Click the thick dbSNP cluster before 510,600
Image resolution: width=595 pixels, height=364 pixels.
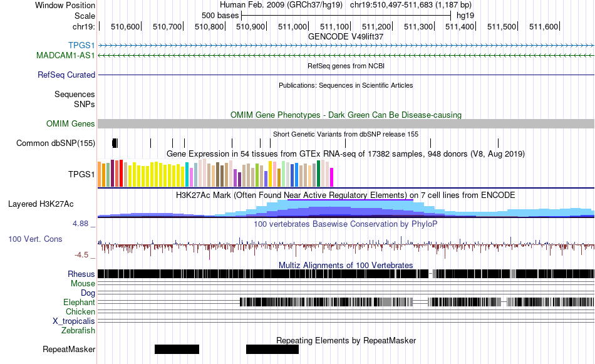pos(115,143)
